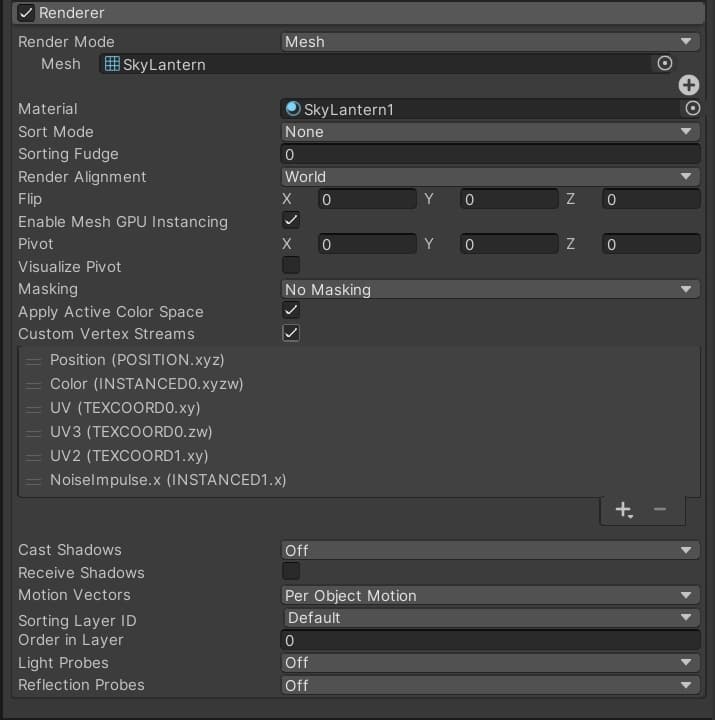Select the Color (INSTANCED0.xyzw) stream
Image resolution: width=715 pixels, height=720 pixels.
(x=146, y=384)
